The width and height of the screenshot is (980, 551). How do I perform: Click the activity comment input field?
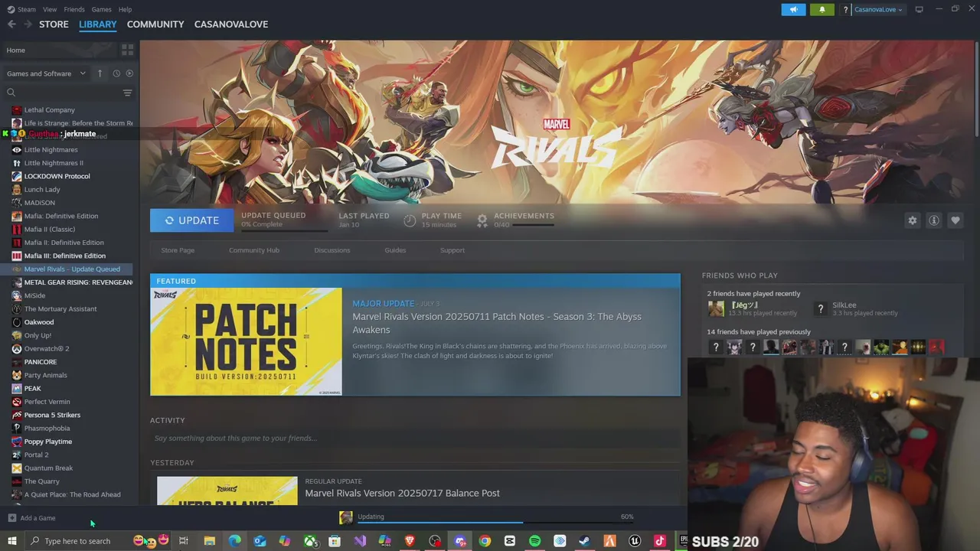415,439
